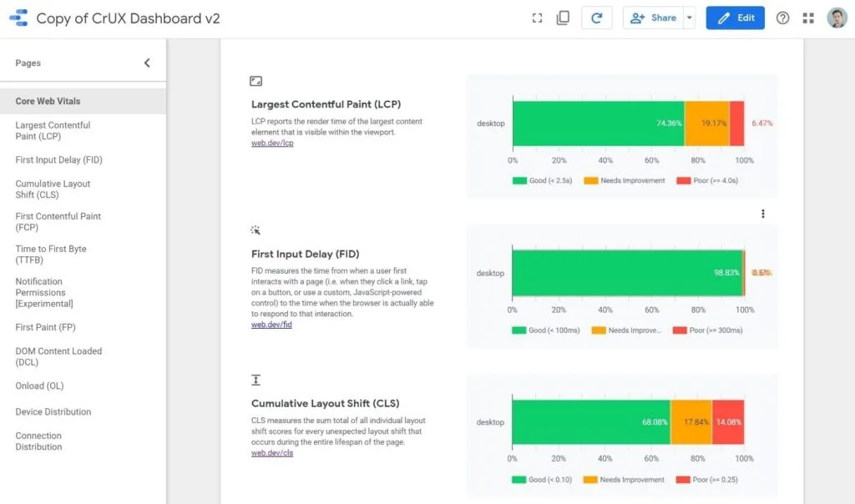The height and width of the screenshot is (504, 855).
Task: Click the viewport icon above the LCP header
Action: [255, 81]
